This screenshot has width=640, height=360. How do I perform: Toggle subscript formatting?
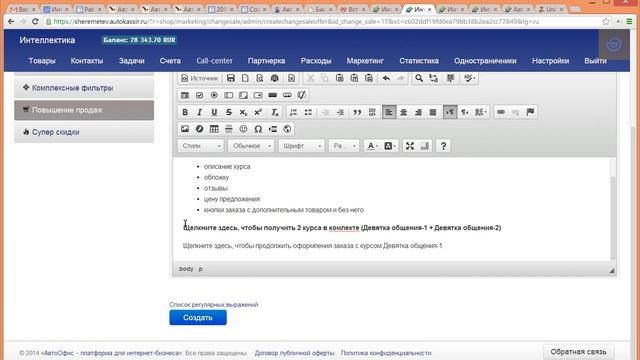pos(244,112)
